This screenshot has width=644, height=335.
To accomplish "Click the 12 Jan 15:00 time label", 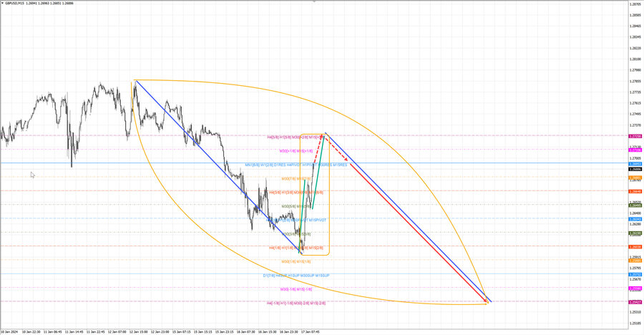I will [x=138, y=331].
